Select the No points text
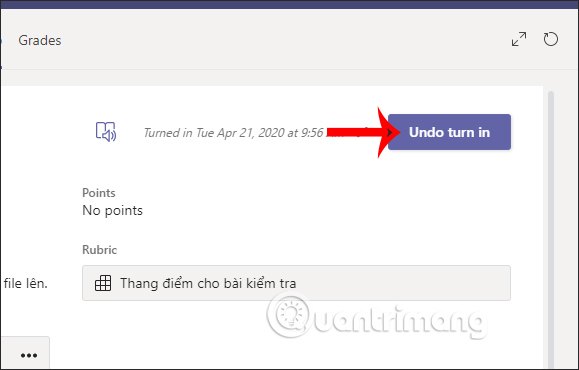 point(112,210)
